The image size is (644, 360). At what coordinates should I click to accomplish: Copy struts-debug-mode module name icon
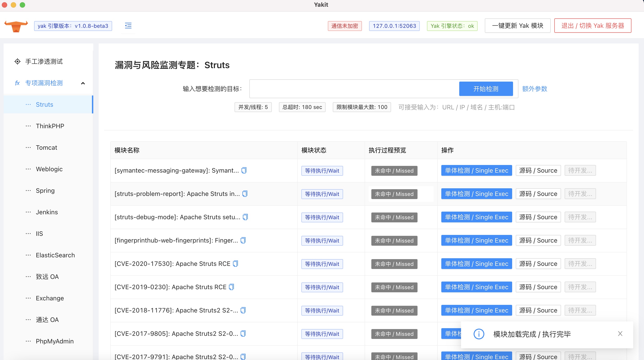tap(245, 217)
